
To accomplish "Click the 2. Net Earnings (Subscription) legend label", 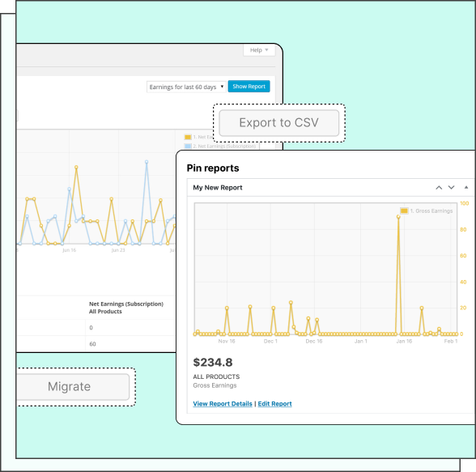I will pos(224,147).
